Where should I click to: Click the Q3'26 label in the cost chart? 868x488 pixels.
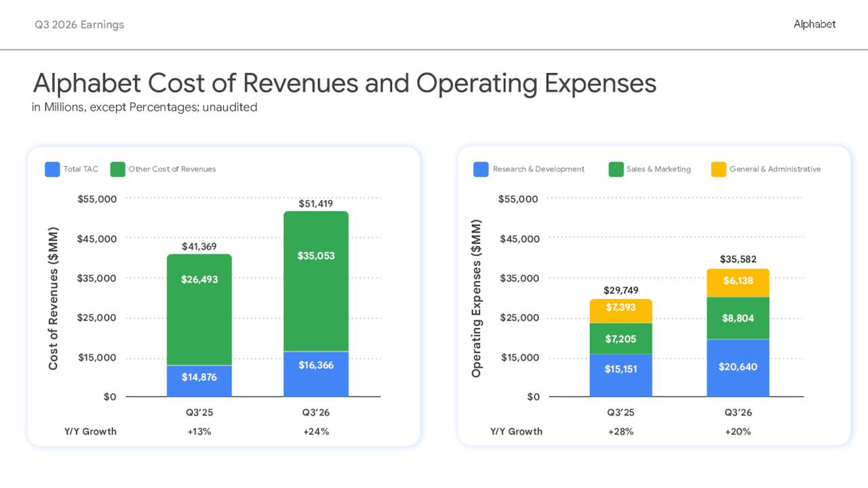(x=317, y=412)
